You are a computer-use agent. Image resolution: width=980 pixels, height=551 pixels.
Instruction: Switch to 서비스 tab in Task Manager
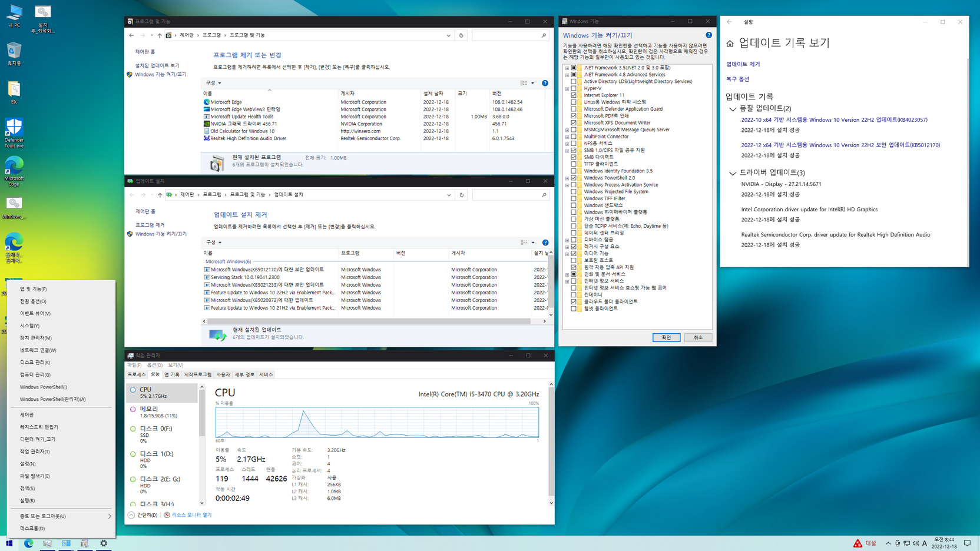click(266, 374)
